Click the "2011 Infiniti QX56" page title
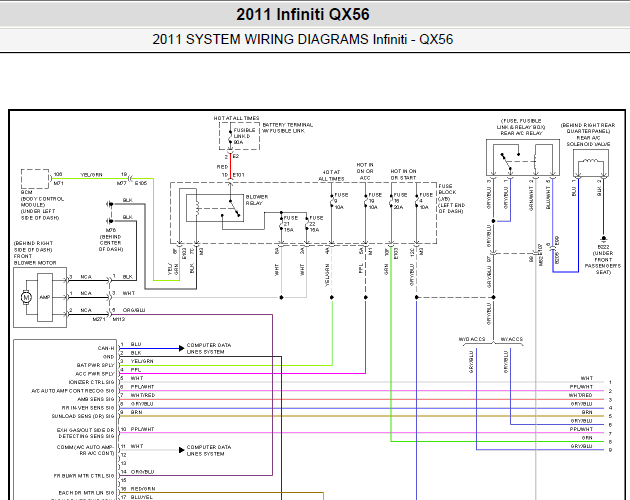 pos(303,14)
